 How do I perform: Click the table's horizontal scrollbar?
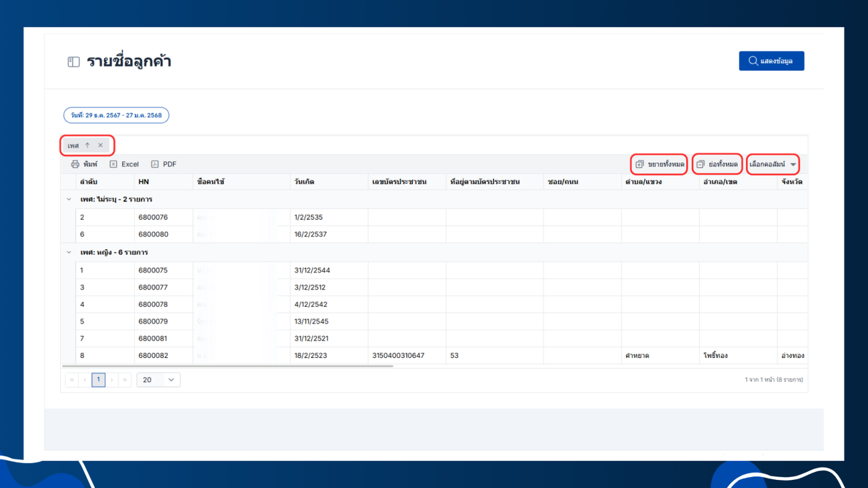point(227,366)
